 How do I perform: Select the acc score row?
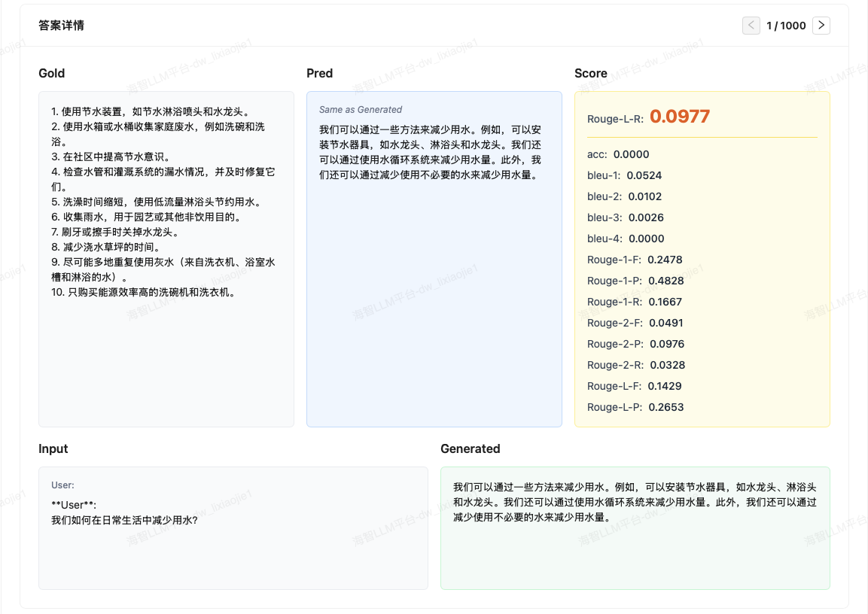coord(618,154)
